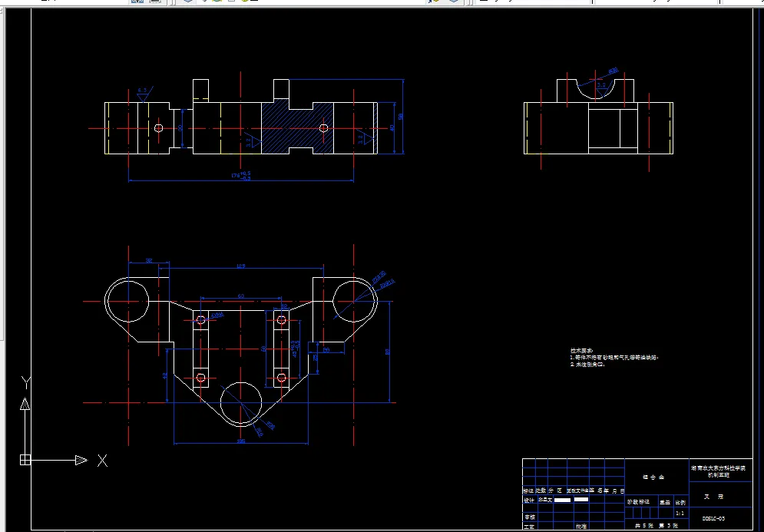764x532 pixels.
Task: Select the 比例 label in the title block
Action: [x=680, y=502]
